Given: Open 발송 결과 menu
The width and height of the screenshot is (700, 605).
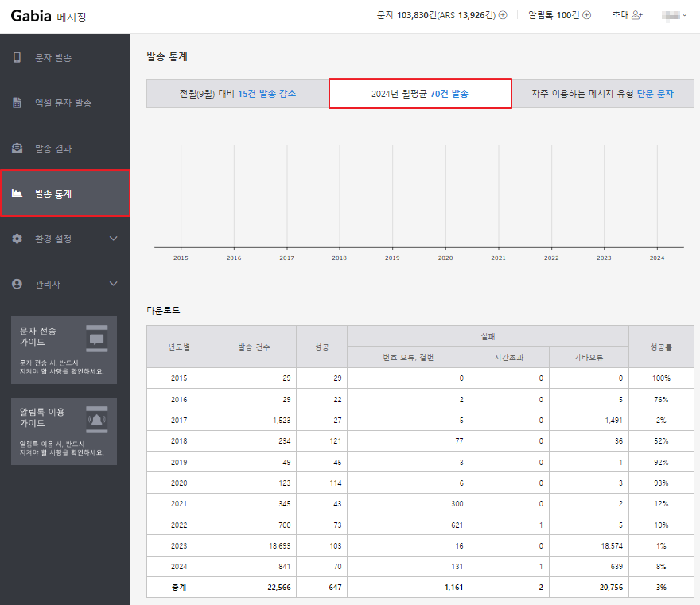Looking at the screenshot, I should tap(65, 148).
